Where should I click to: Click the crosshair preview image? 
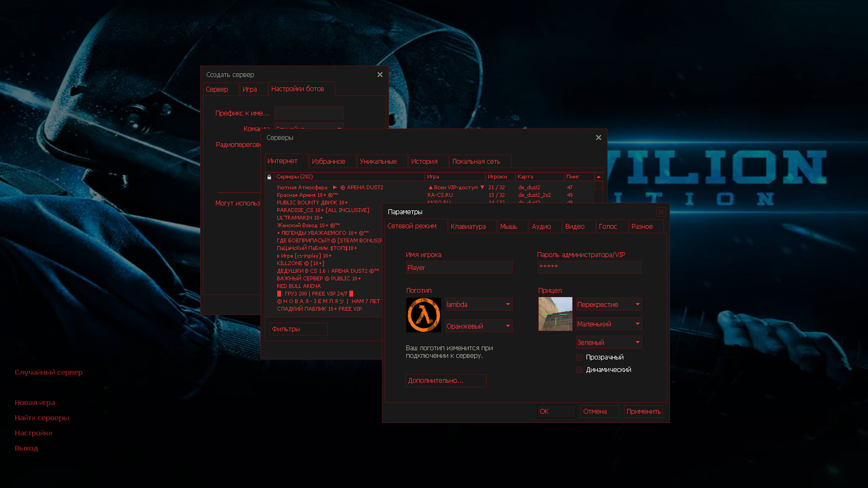coord(555,314)
